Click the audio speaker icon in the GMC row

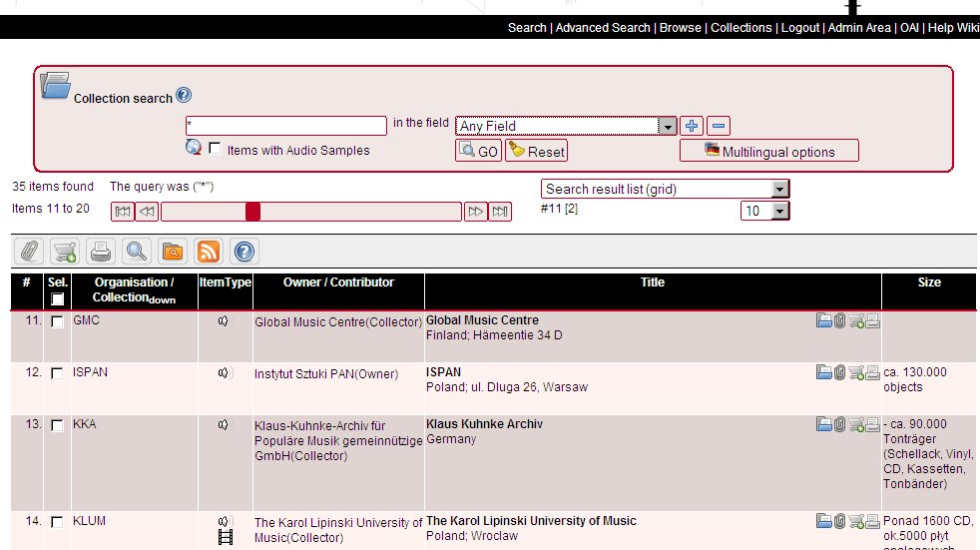224,321
